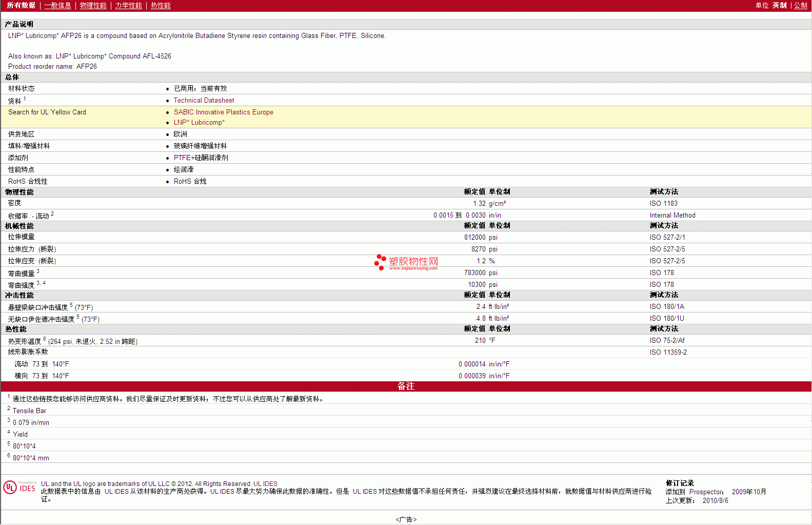Open the LNP* Lubricomp* link
Viewport: 812px width, 525px height.
(x=199, y=123)
